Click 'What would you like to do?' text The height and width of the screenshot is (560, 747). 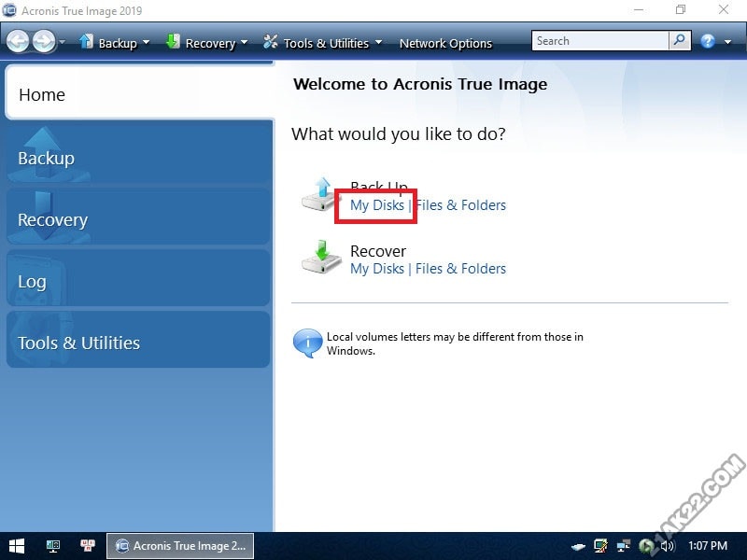[399, 133]
